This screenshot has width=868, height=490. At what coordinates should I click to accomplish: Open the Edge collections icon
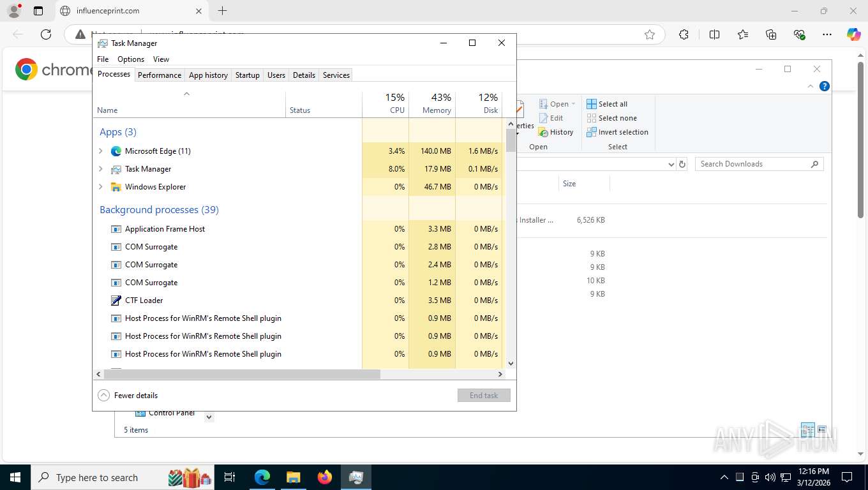[771, 34]
